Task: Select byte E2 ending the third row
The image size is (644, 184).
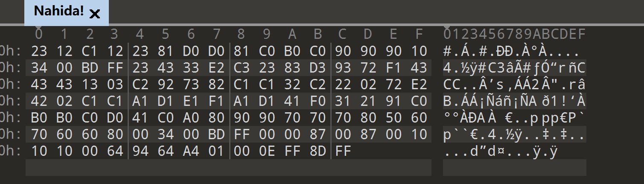Action: click(419, 84)
